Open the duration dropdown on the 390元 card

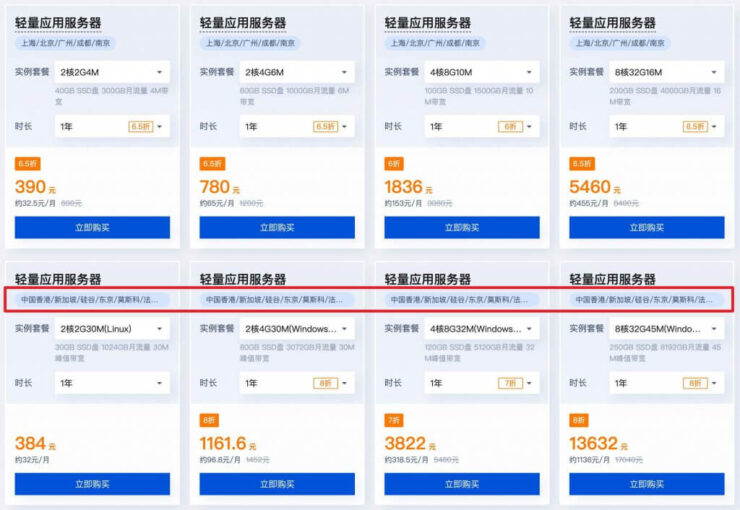click(112, 126)
